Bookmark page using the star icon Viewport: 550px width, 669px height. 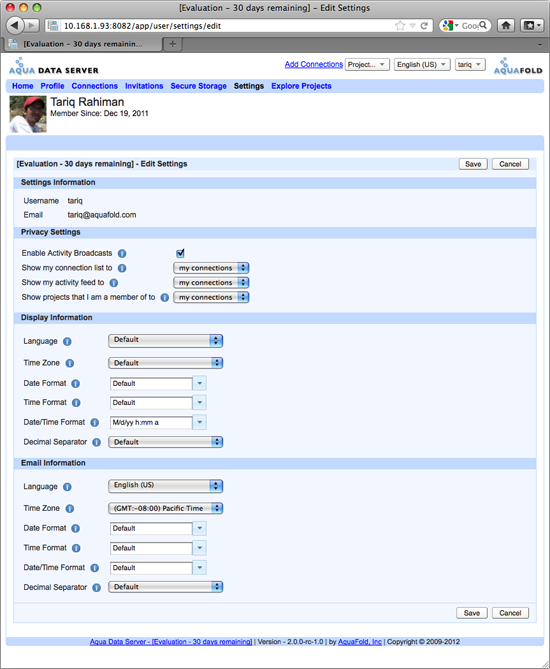tap(400, 26)
